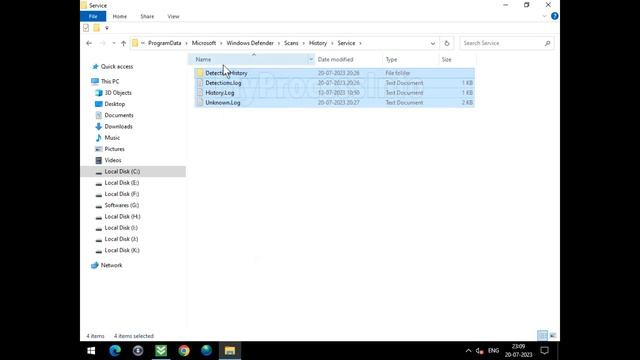Click the History.Log file icon

pos(200,93)
